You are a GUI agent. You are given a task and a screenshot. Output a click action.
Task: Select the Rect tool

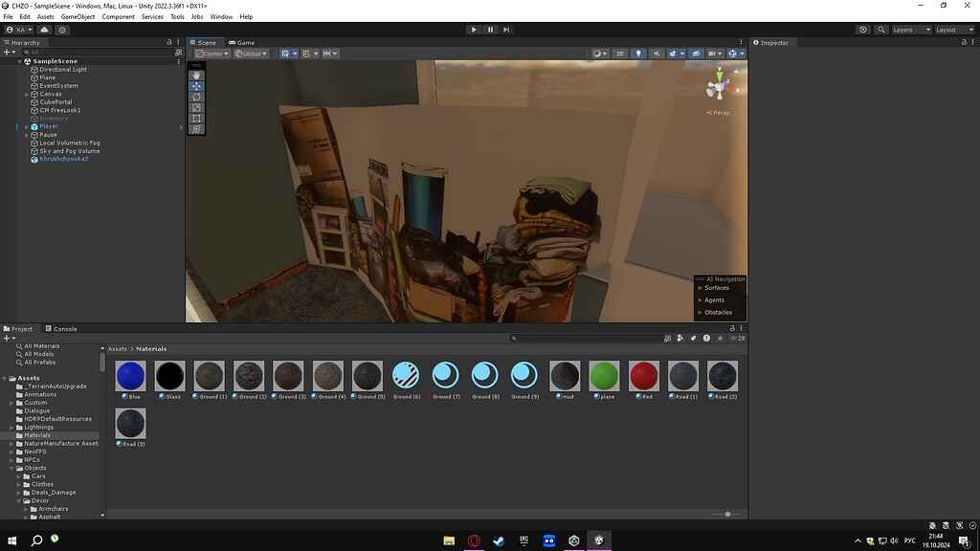coord(195,117)
